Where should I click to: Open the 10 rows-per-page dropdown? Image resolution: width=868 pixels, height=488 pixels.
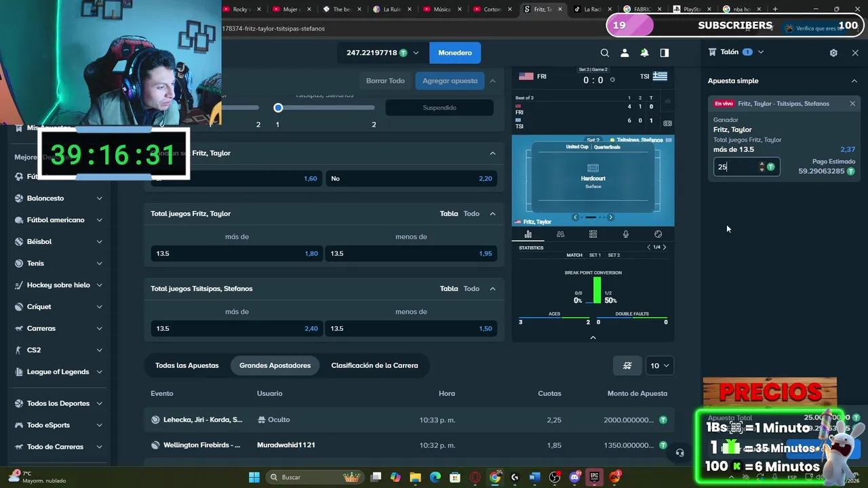(x=659, y=366)
